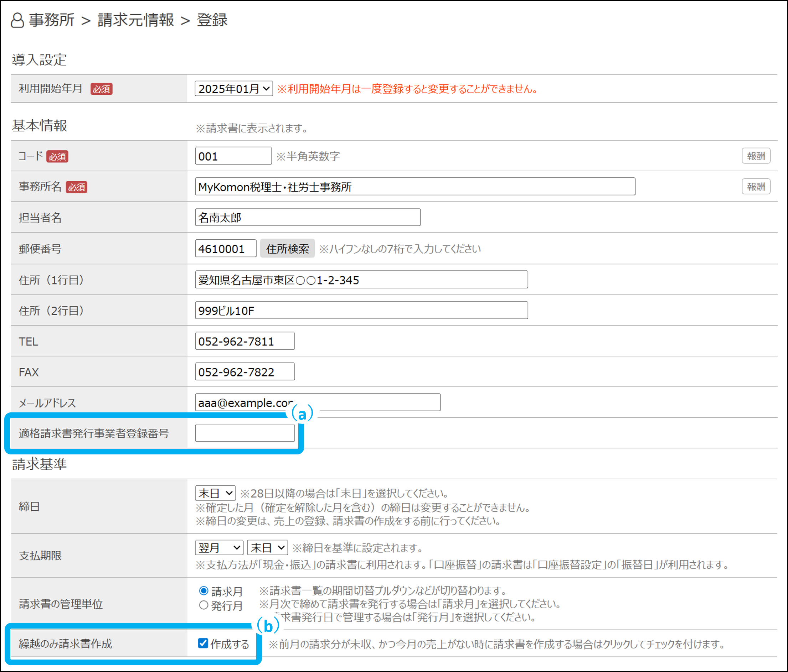The image size is (788, 672).
Task: Click the 報酬 button in コード row
Action: (x=755, y=156)
